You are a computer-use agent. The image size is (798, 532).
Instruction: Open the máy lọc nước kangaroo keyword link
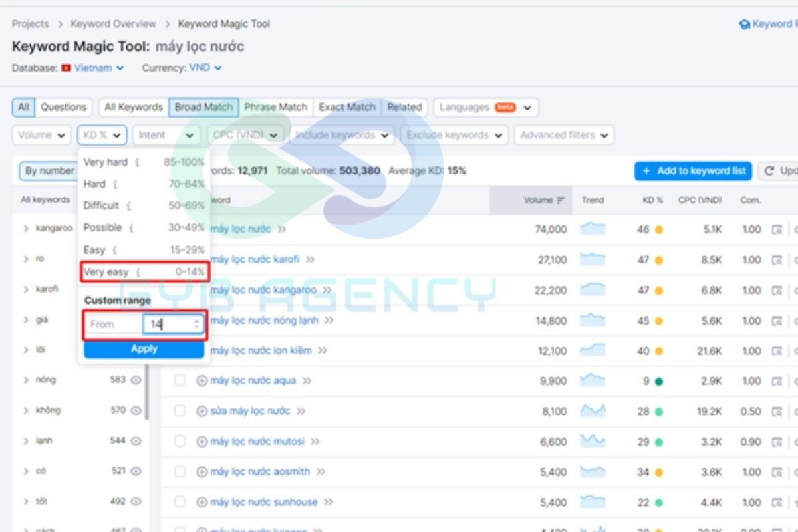point(263,290)
